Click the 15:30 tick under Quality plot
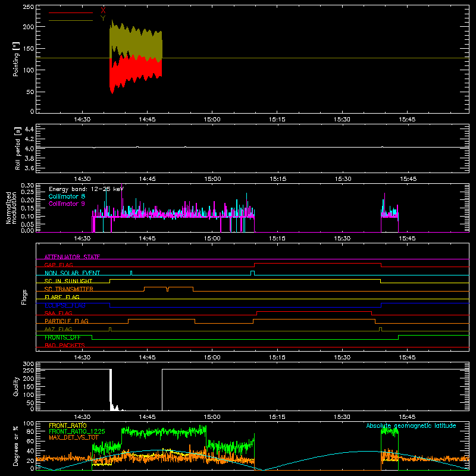 342,417
